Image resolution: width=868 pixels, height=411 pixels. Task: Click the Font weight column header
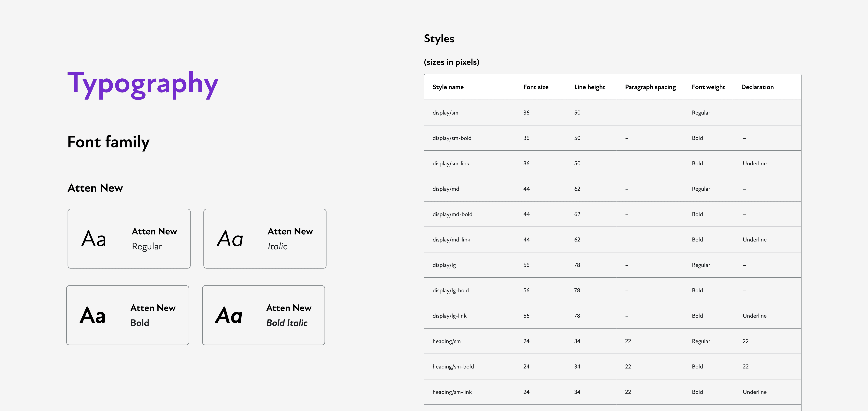point(708,87)
